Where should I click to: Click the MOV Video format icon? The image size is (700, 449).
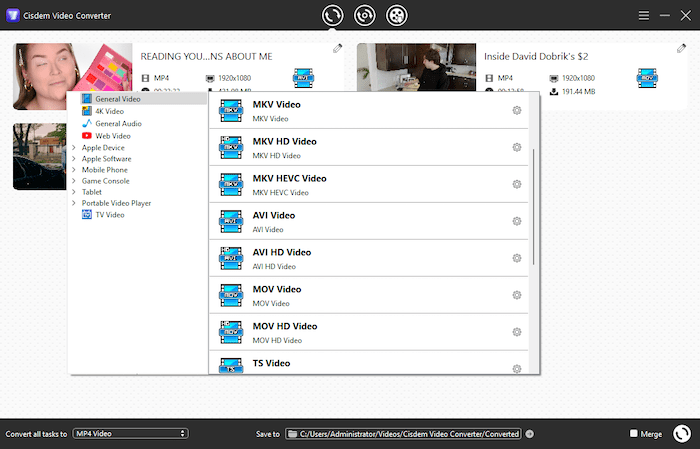[x=231, y=295]
